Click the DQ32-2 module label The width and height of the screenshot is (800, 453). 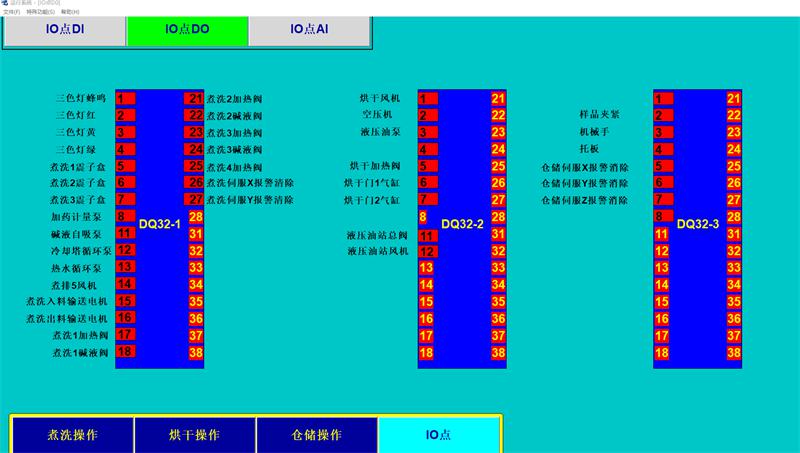[462, 224]
